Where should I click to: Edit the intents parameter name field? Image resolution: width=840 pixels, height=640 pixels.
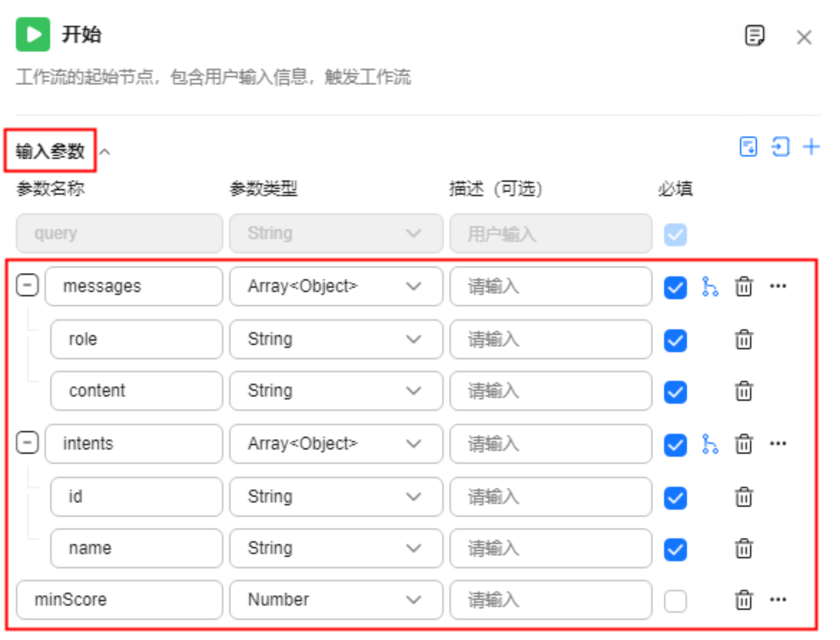pos(134,444)
